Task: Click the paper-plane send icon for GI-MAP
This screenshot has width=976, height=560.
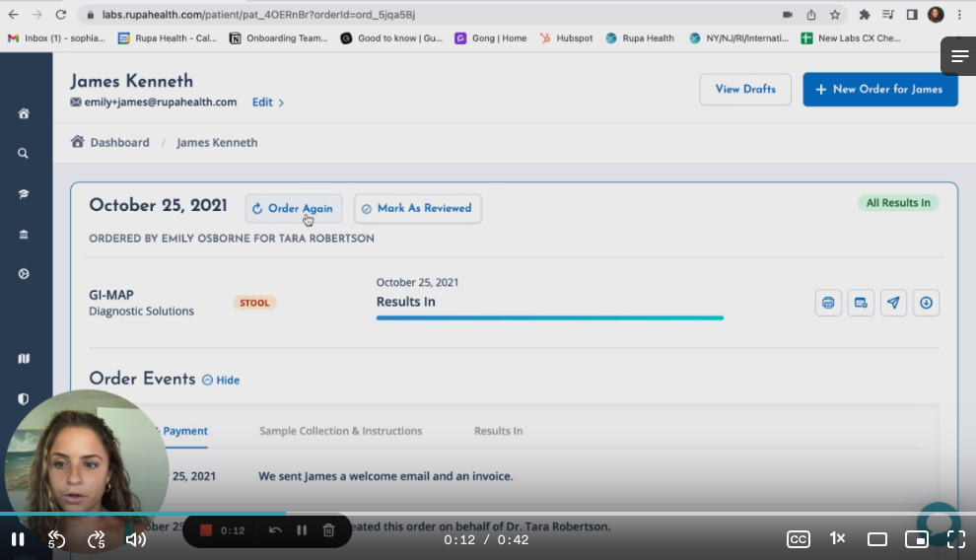Action: tap(893, 303)
